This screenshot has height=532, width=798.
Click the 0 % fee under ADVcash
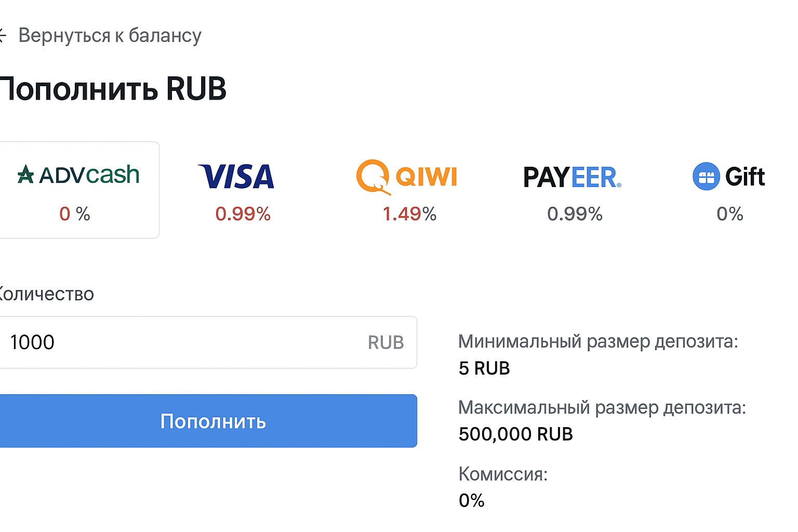(75, 214)
